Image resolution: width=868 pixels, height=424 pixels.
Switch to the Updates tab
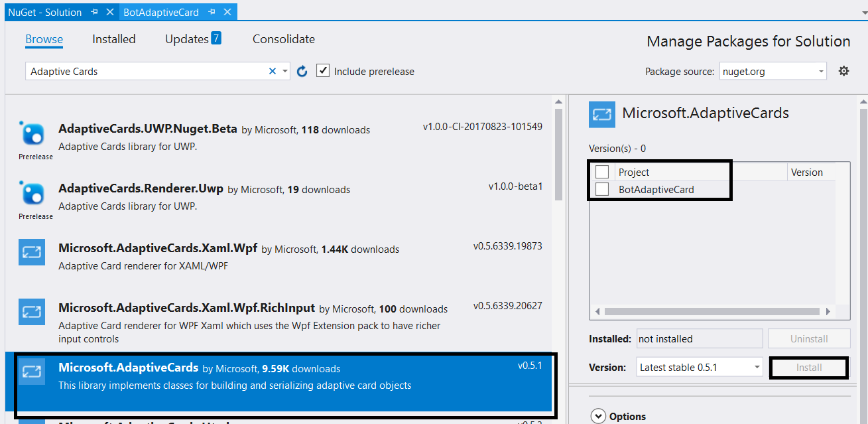coord(187,39)
